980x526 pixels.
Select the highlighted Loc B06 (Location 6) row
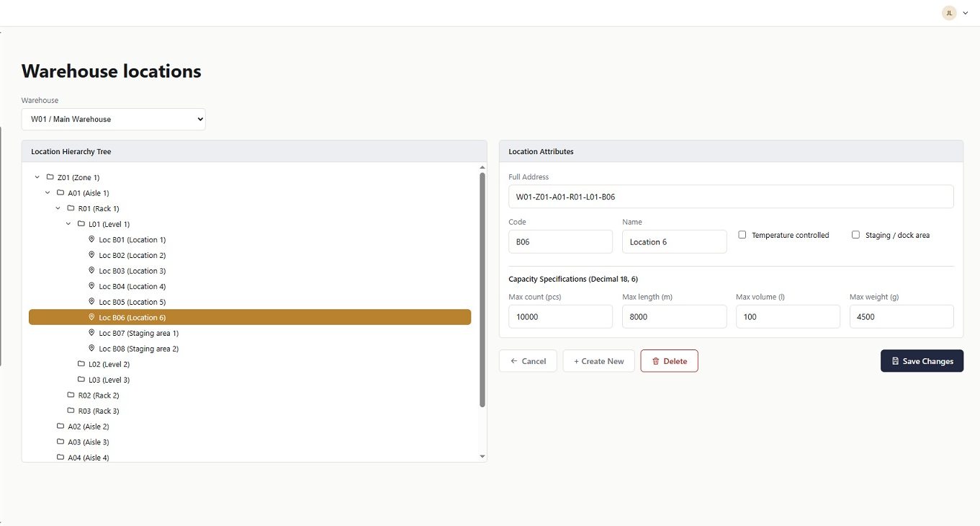click(250, 317)
